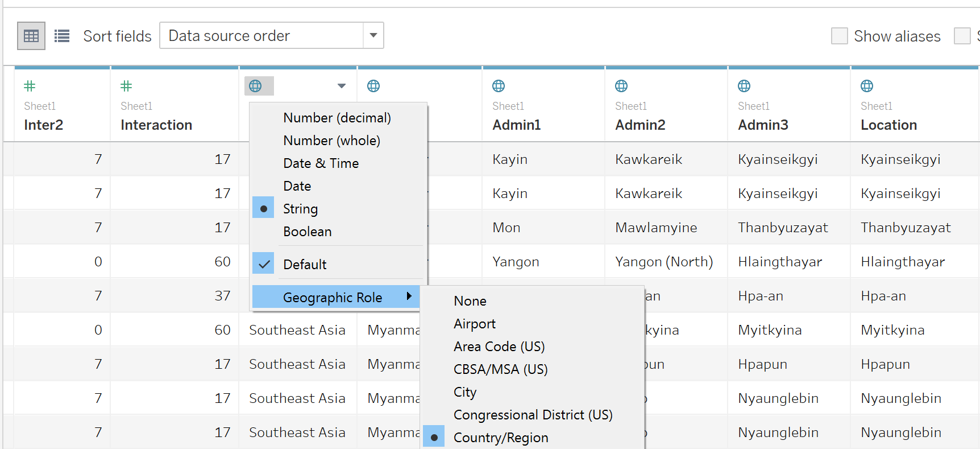Viewport: 980px width, 449px height.
Task: Switch to the data grid view icon
Action: click(x=31, y=36)
